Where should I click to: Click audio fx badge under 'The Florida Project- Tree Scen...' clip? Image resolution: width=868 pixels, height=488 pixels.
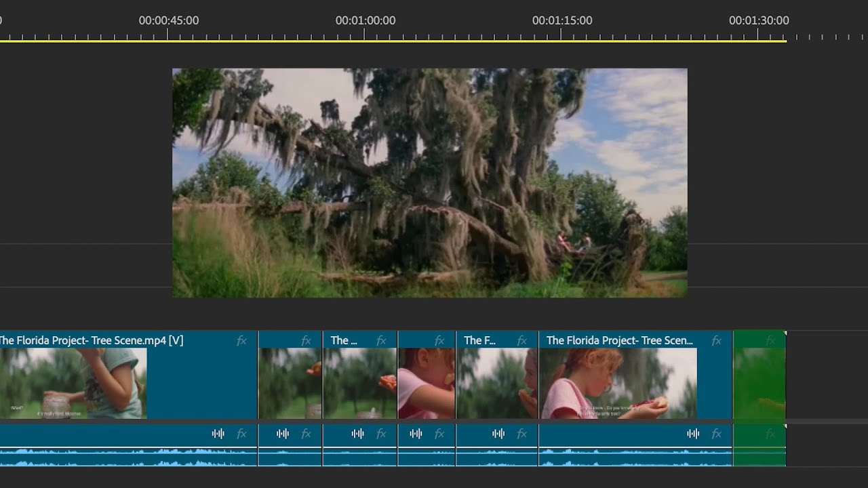click(716, 434)
